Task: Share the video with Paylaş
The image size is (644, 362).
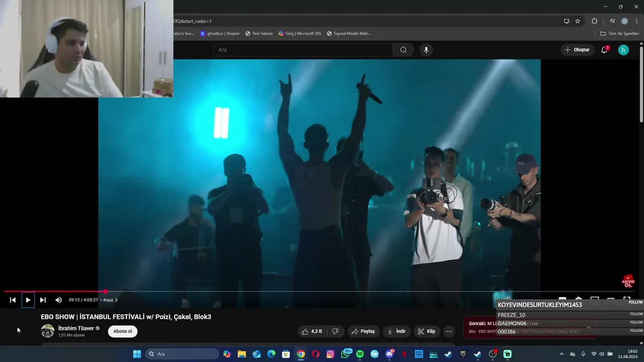Action: point(363,331)
